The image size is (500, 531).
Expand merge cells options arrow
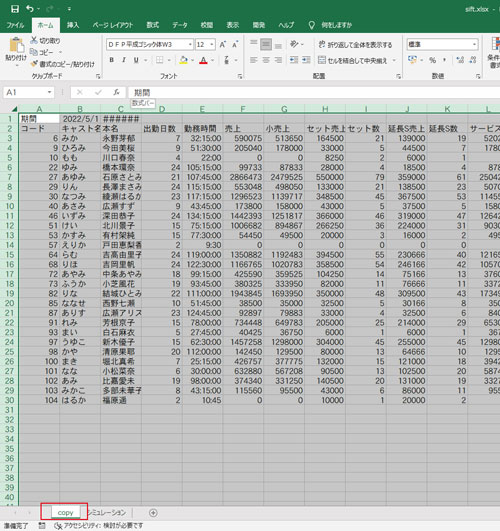click(x=394, y=61)
